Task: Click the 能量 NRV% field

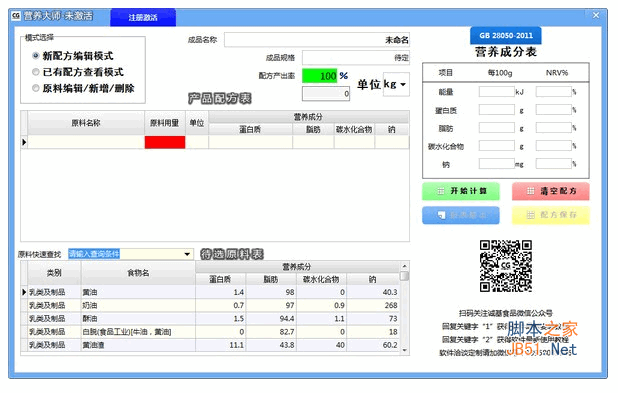Action: [x=554, y=92]
